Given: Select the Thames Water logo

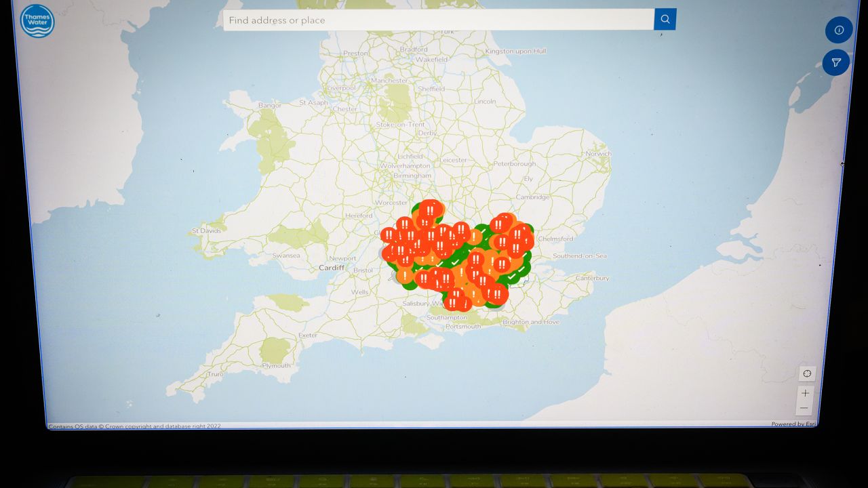Looking at the screenshot, I should [x=37, y=20].
